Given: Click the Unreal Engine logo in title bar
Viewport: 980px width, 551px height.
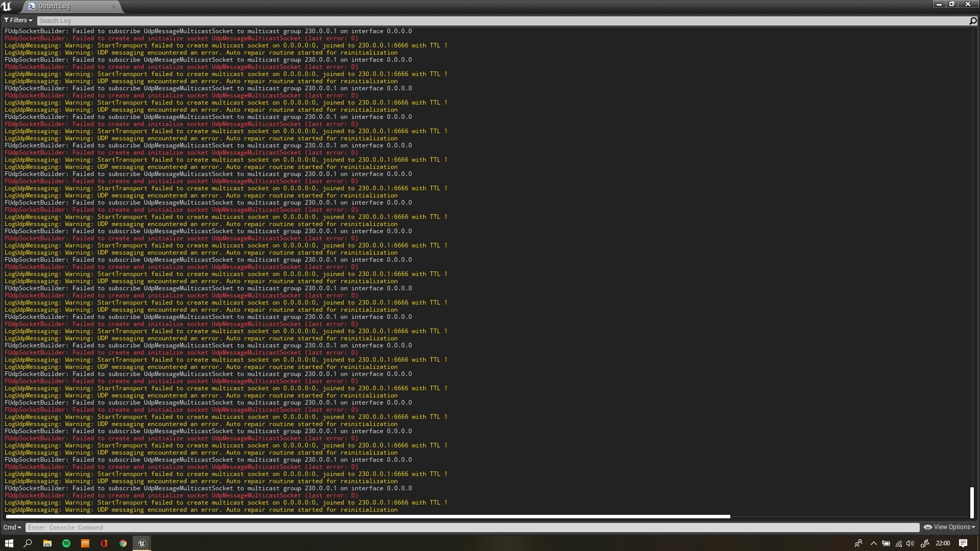Looking at the screenshot, I should pos(7,6).
